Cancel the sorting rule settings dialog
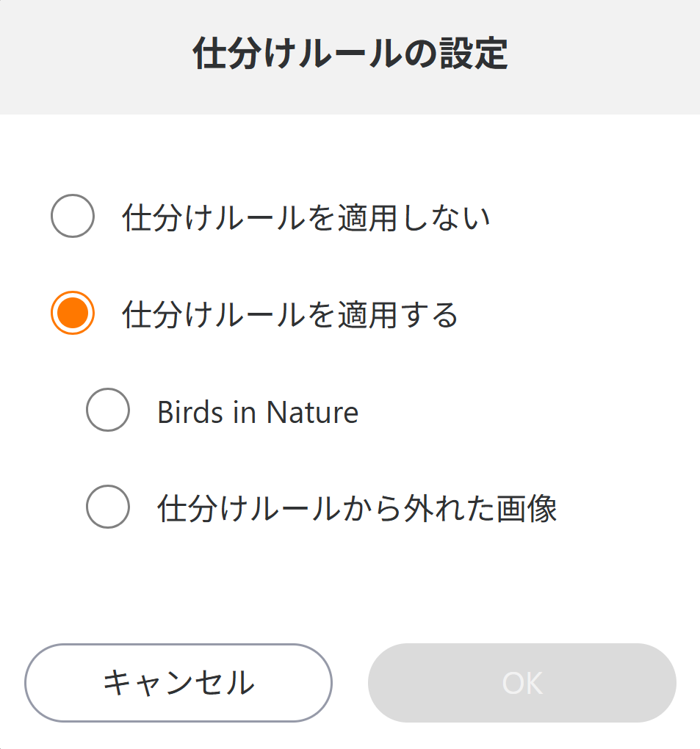700x749 pixels. click(178, 683)
